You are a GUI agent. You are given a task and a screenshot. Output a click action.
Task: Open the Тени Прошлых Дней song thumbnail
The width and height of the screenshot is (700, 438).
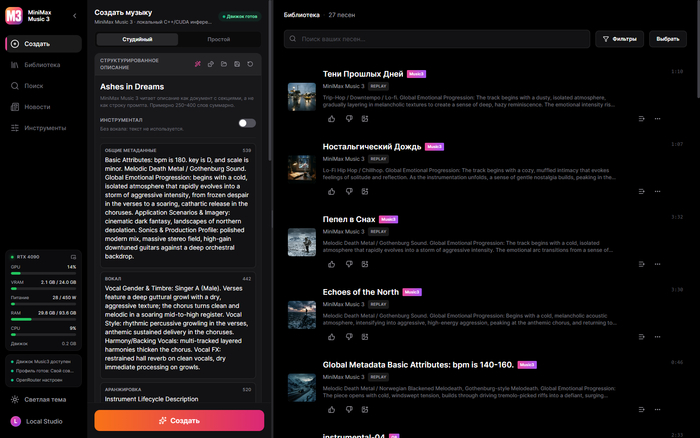click(x=302, y=96)
